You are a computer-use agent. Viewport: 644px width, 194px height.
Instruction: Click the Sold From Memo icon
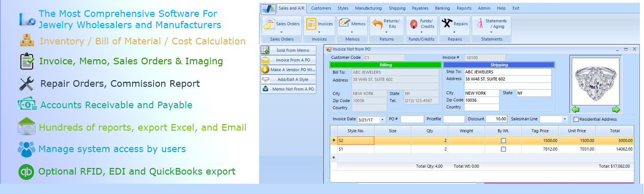tap(265, 50)
